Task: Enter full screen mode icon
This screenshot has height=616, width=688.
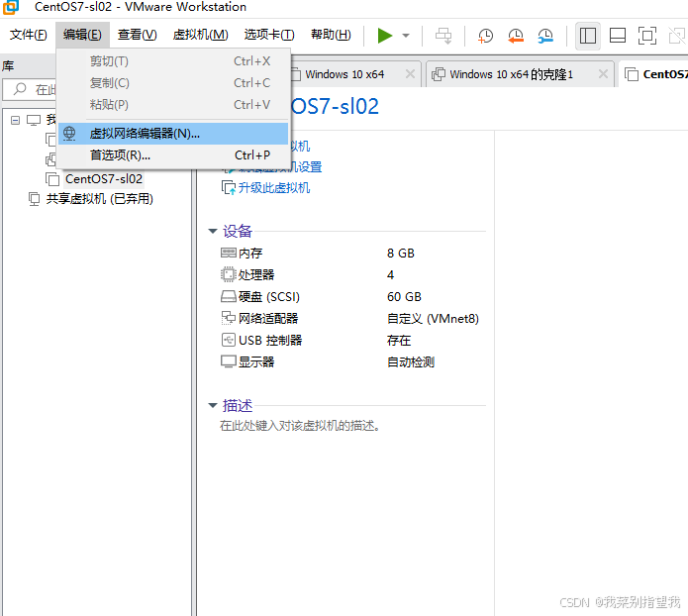Action: [x=647, y=36]
